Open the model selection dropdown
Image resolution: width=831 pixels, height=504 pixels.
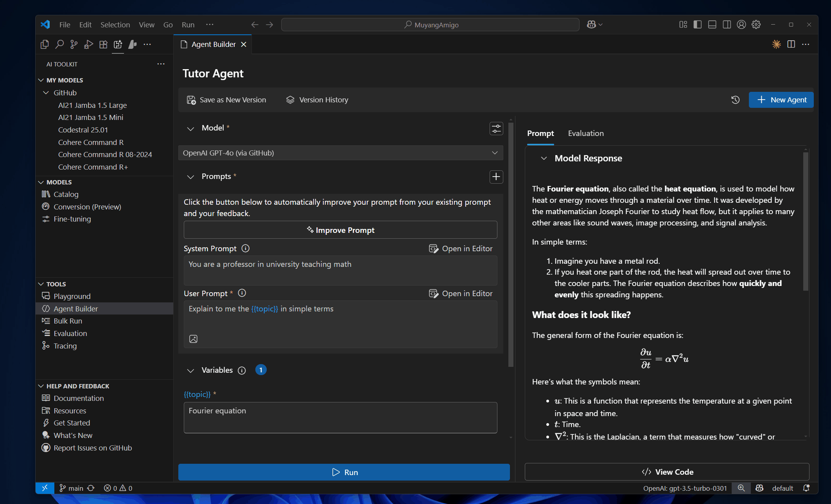point(341,153)
